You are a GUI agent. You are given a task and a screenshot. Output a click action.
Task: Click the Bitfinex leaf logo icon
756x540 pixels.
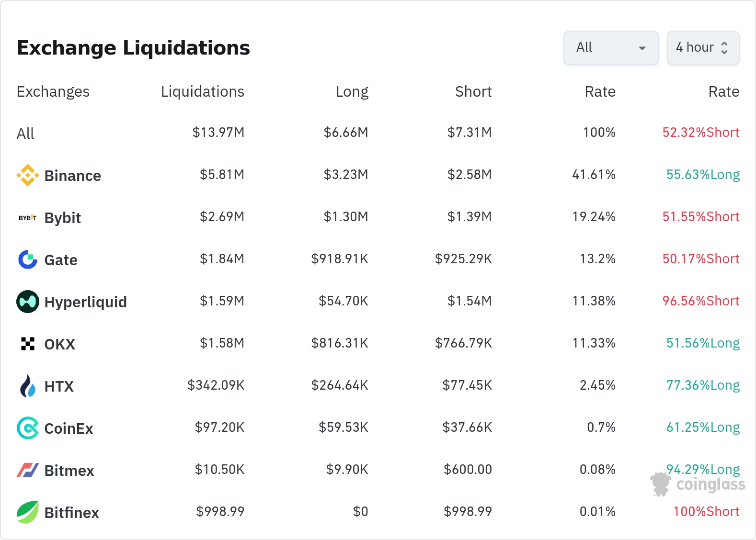click(x=28, y=512)
